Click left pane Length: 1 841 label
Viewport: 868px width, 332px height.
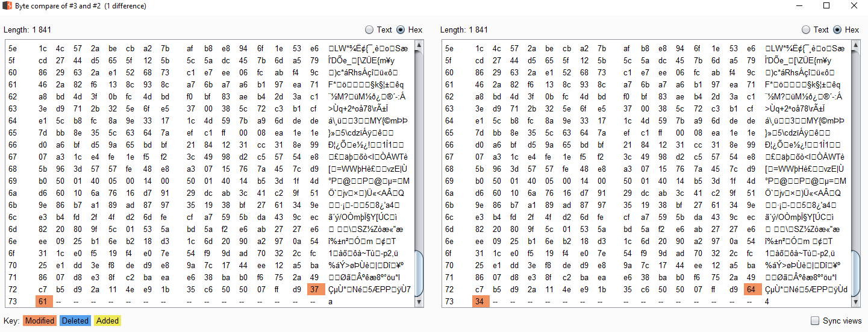[x=27, y=30]
